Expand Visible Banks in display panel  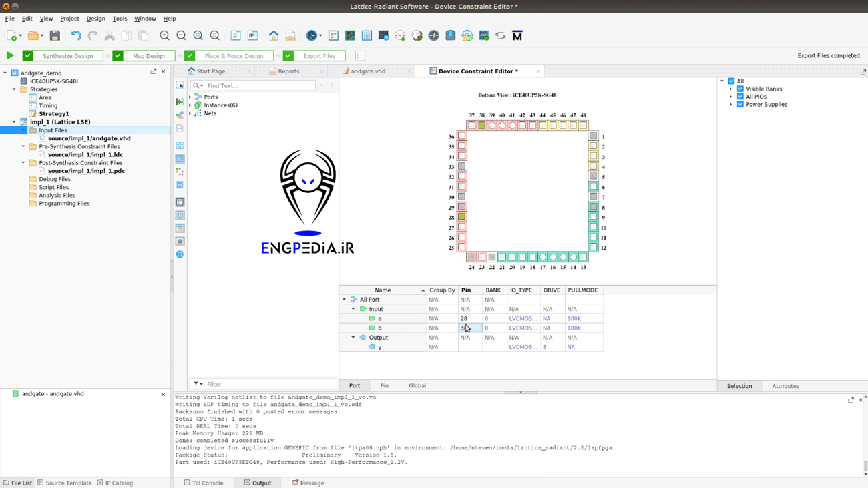(x=731, y=89)
